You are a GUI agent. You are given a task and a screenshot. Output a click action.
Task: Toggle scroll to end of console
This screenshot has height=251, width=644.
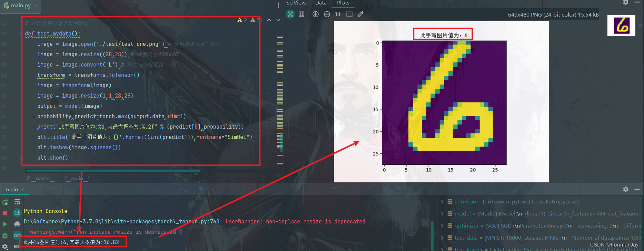click(x=17, y=213)
